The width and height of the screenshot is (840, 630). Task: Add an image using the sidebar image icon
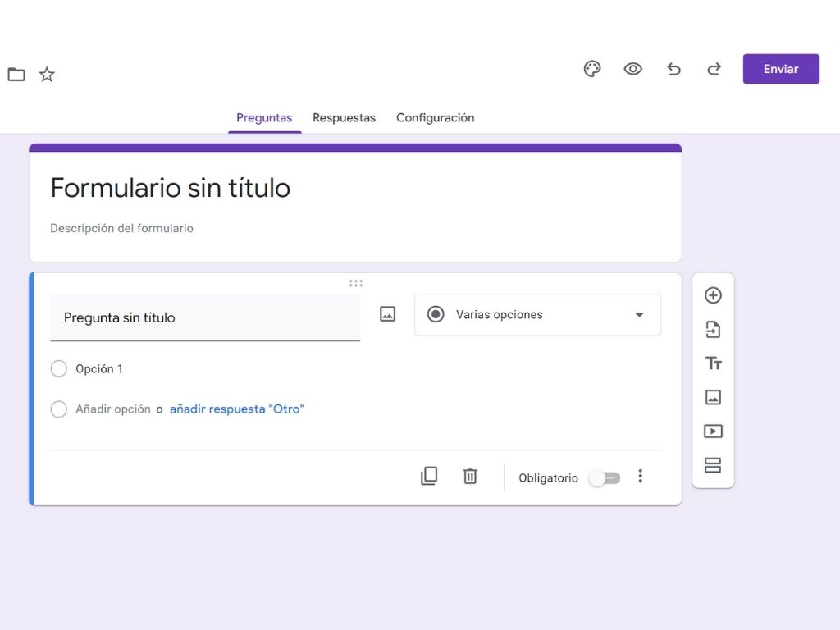713,397
